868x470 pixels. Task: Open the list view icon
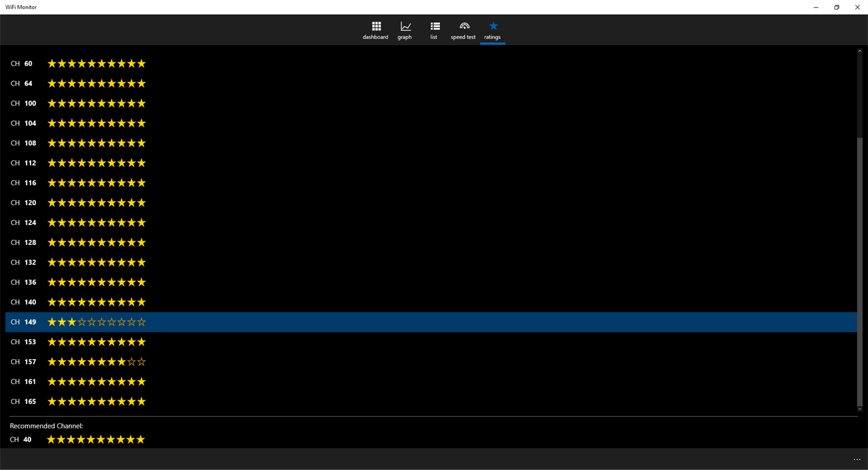[x=434, y=27]
